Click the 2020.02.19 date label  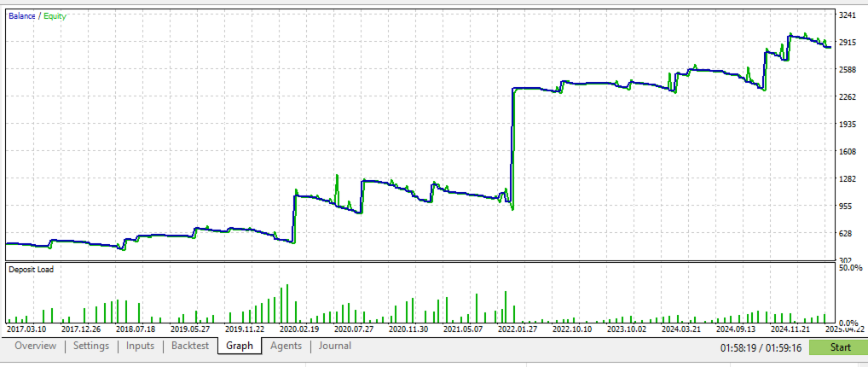(x=299, y=329)
